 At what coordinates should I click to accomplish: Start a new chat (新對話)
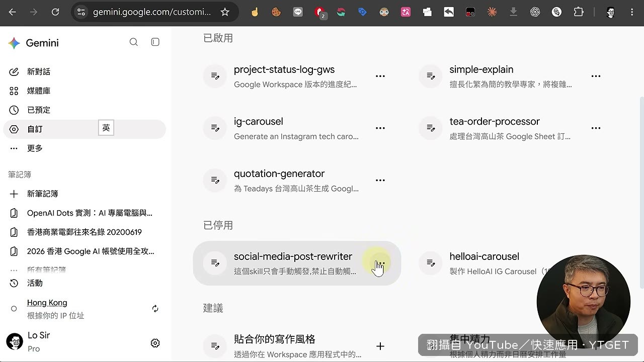pyautogui.click(x=85, y=72)
